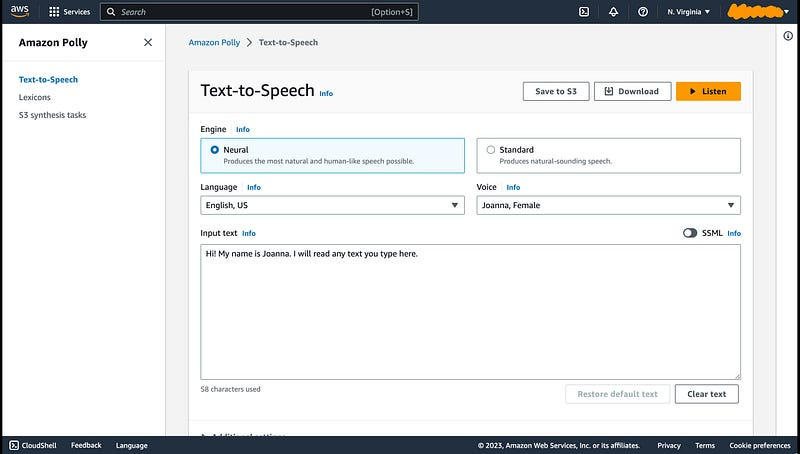Click the Restore default text button
Image resolution: width=800 pixels, height=454 pixels.
[617, 394]
